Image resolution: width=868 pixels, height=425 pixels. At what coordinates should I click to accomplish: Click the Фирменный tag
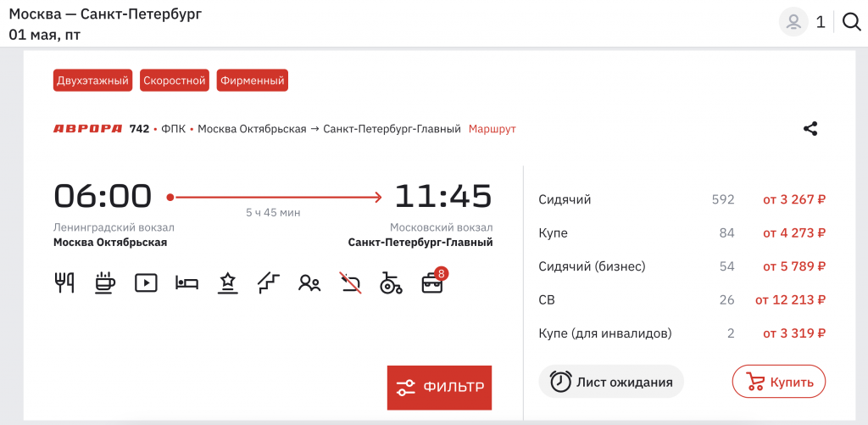point(252,81)
